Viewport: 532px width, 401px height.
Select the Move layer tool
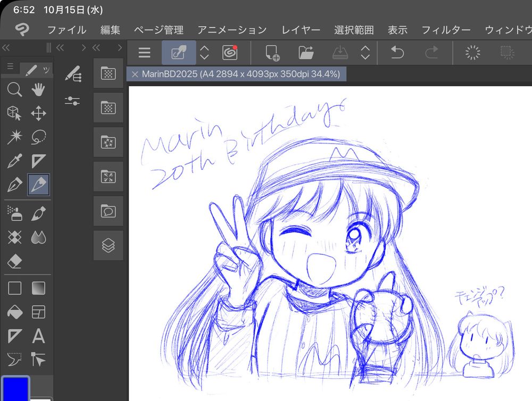pyautogui.click(x=38, y=113)
